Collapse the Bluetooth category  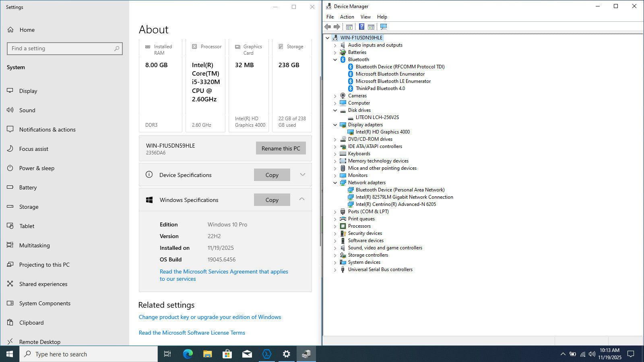tap(335, 60)
